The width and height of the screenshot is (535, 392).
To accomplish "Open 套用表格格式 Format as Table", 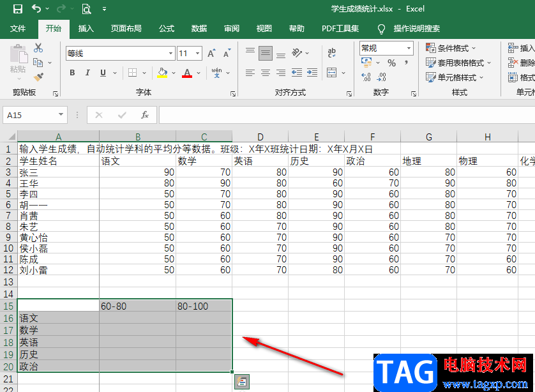I will click(458, 63).
